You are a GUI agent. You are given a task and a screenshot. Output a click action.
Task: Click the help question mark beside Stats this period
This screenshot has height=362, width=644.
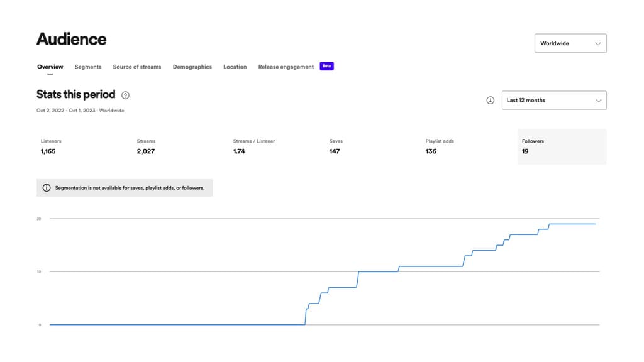pos(125,95)
